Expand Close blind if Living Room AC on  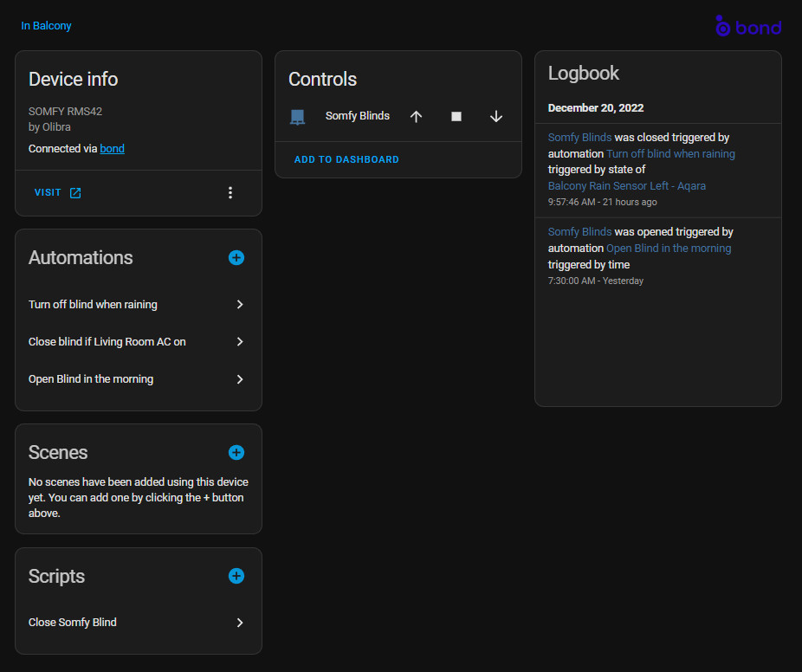240,342
